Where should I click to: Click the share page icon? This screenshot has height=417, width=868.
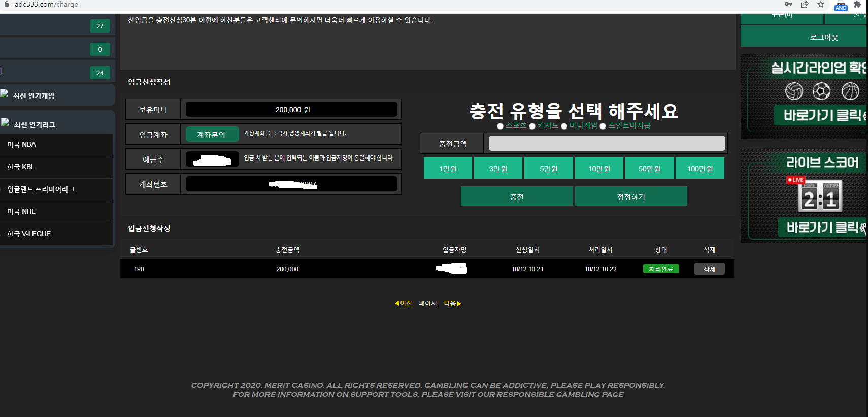click(805, 4)
